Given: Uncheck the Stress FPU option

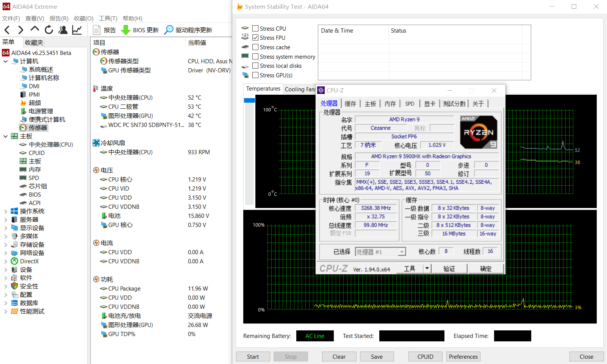Looking at the screenshot, I should coord(255,37).
